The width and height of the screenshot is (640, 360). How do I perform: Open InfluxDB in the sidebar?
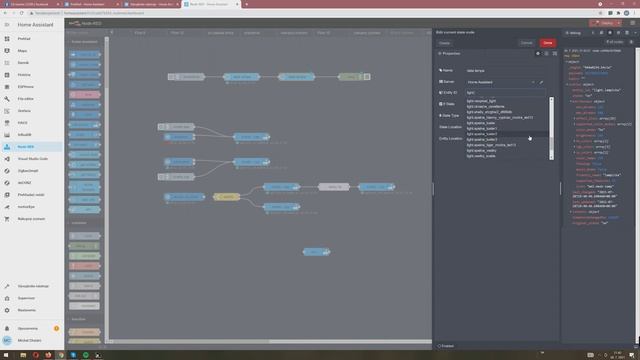coord(31,135)
